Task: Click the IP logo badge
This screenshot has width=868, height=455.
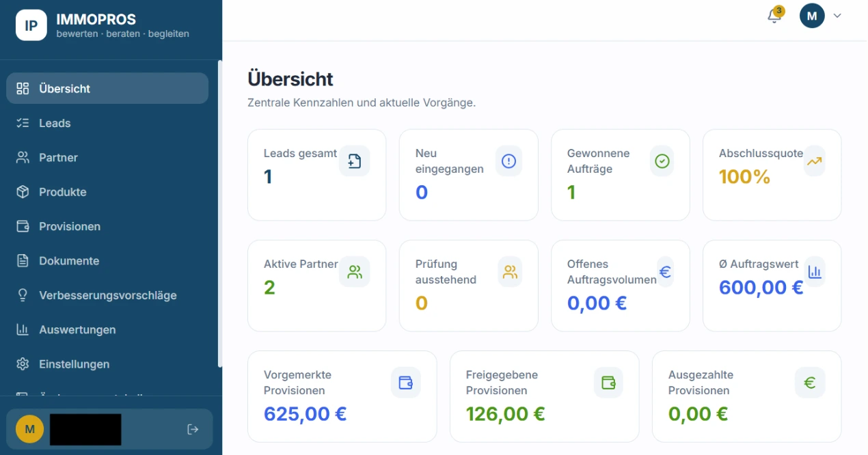Action: (x=31, y=25)
